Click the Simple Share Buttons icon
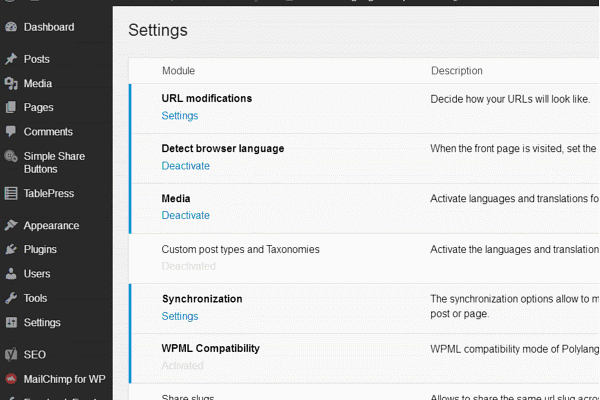Screen dimensions: 600x400 coord(11,156)
